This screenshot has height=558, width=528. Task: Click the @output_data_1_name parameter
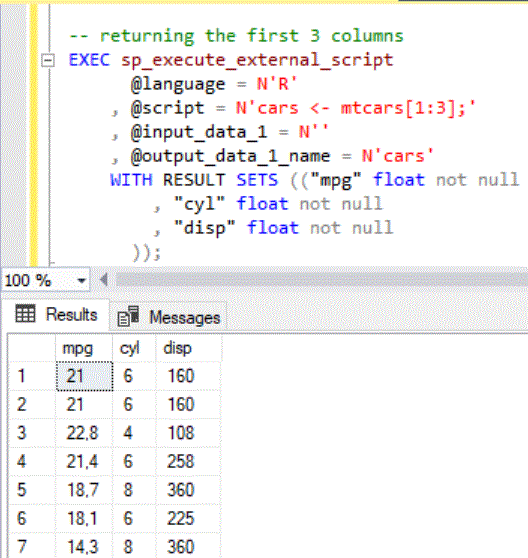pos(230,157)
